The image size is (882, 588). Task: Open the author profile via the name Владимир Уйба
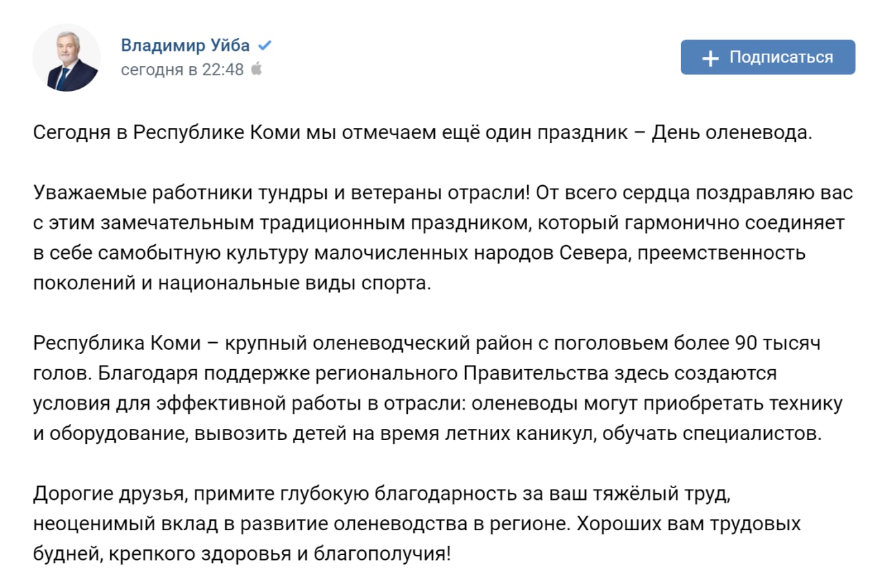[x=185, y=46]
